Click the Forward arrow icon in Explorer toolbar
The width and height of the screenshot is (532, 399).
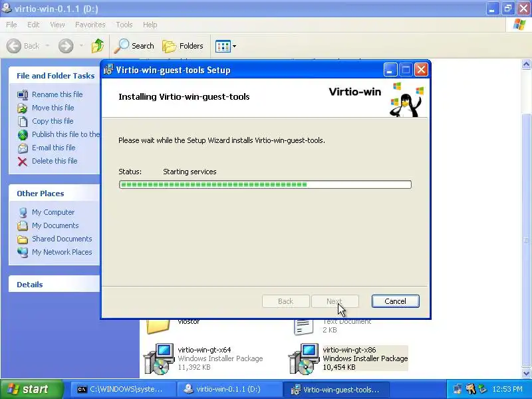pyautogui.click(x=66, y=46)
